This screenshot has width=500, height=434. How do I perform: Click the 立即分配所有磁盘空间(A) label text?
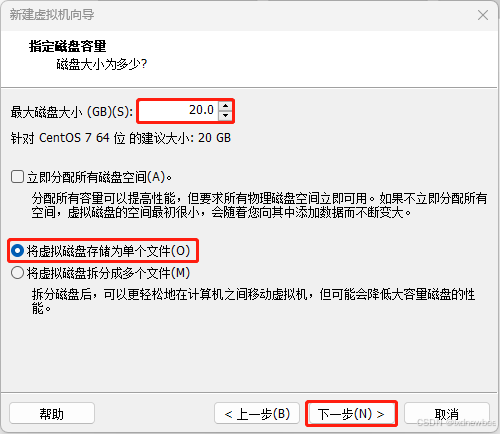click(99, 177)
